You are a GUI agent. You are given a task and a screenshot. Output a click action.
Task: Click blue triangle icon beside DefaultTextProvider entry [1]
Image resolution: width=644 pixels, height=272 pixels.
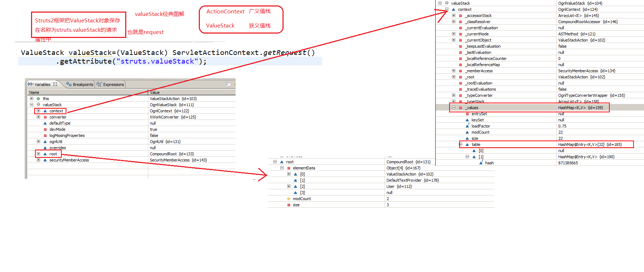(x=295, y=180)
